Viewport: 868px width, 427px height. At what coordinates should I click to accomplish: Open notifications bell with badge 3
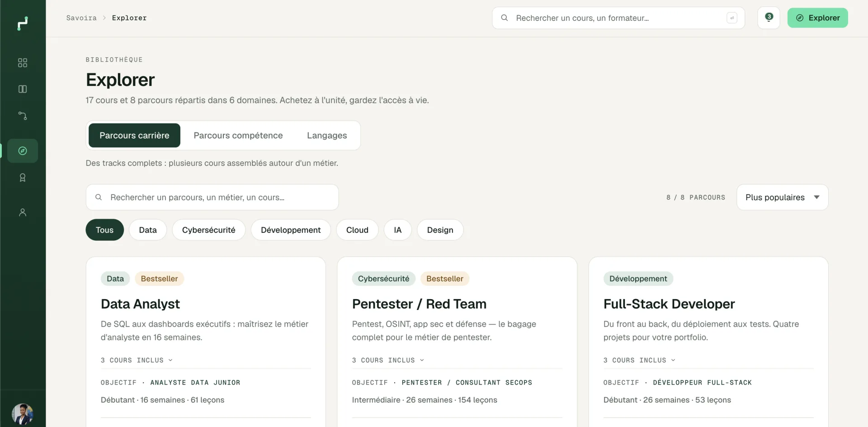tap(769, 18)
